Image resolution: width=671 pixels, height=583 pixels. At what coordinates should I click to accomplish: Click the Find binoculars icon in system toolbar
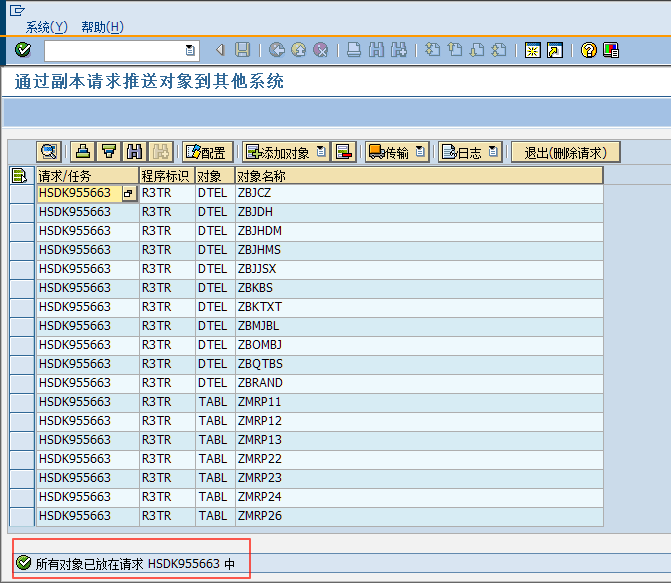pos(377,50)
